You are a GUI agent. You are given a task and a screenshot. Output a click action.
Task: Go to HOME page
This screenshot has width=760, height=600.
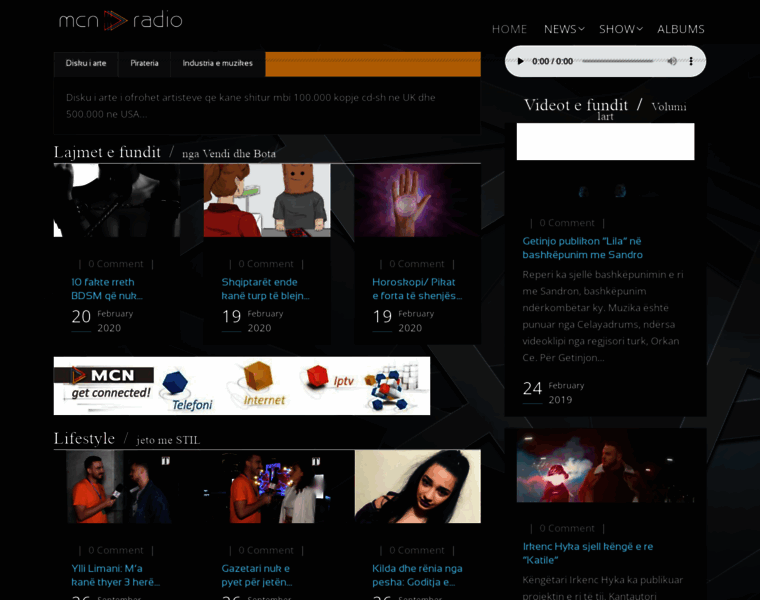509,29
